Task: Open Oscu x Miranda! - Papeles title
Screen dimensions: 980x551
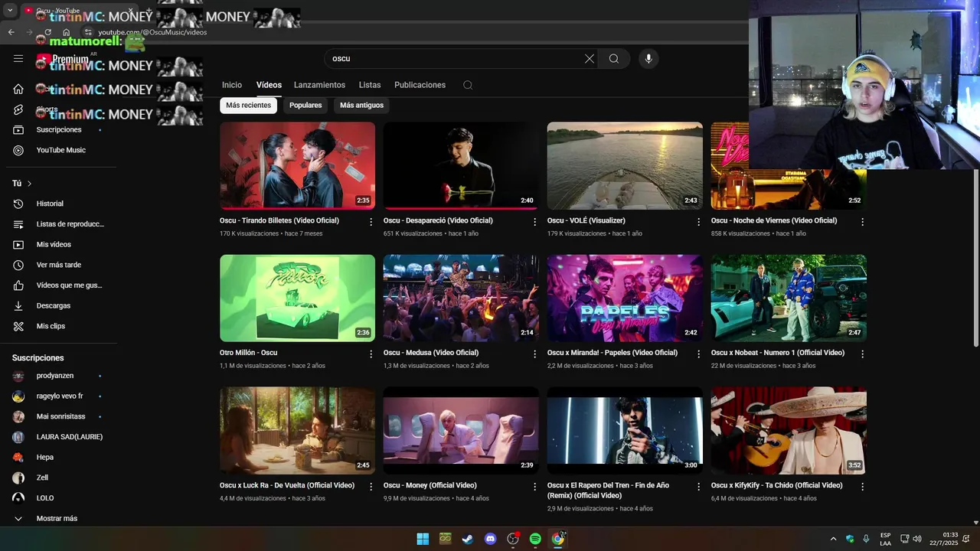Action: coord(612,353)
